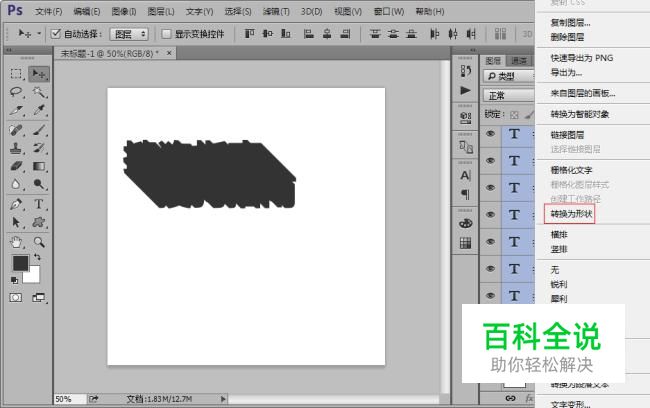Expand the status bar info arrow

pos(223,399)
